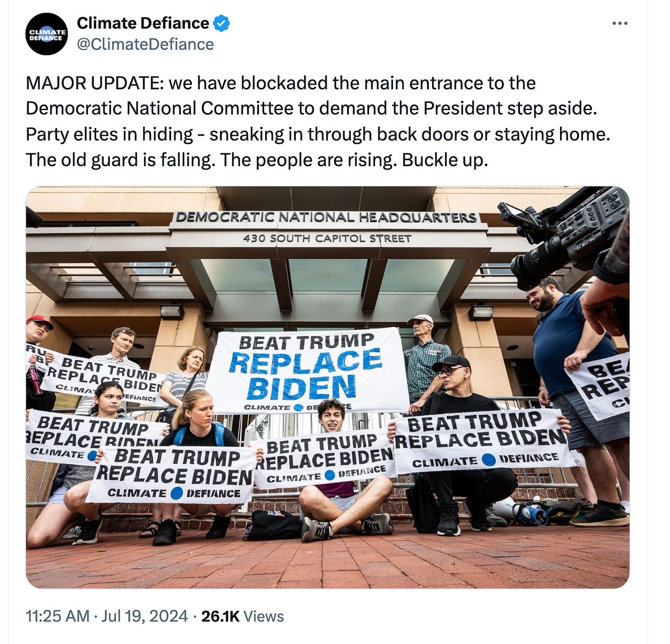Select the Jul 19, 2024 date
The image size is (670, 644).
[144, 616]
